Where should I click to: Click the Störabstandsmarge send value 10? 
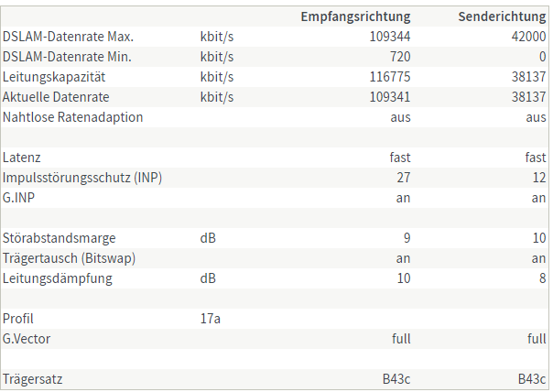click(539, 238)
